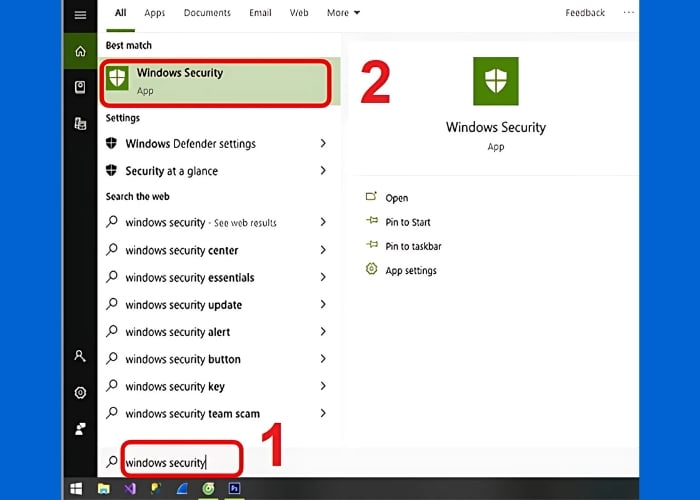Click the user account icon in sidebar

point(80,355)
